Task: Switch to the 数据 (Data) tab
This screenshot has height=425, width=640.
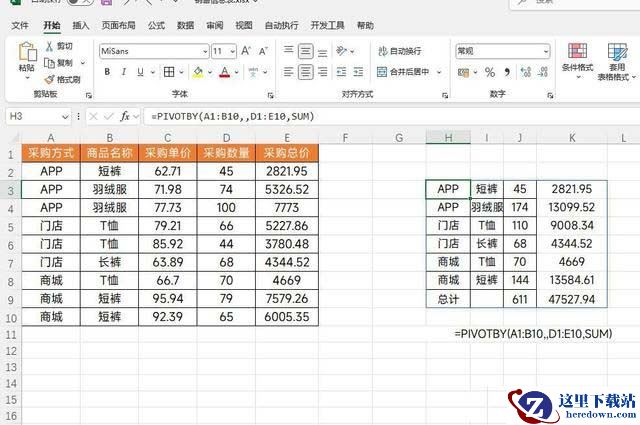Action: pyautogui.click(x=185, y=26)
